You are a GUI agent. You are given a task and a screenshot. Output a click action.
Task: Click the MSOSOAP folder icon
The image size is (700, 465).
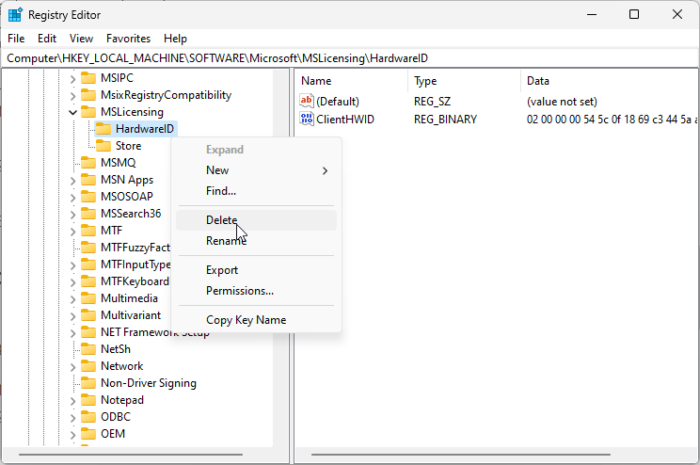click(x=88, y=197)
